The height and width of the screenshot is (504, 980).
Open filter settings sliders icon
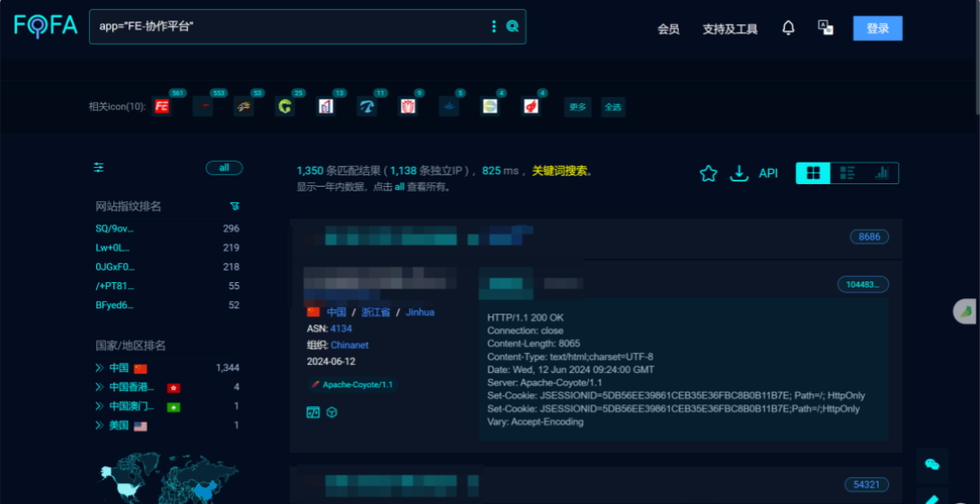tap(99, 167)
